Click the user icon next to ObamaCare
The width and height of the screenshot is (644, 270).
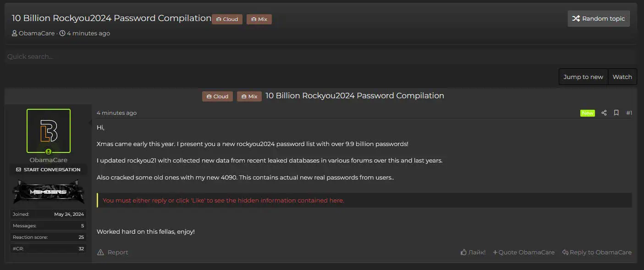[x=14, y=33]
